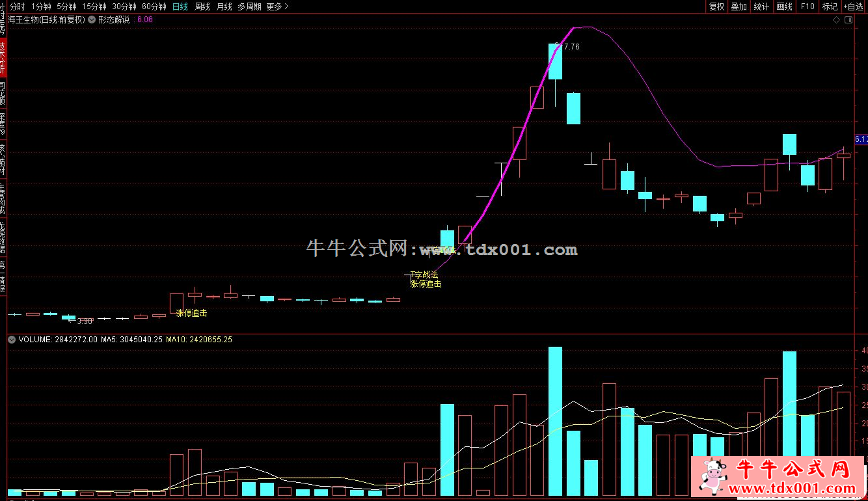The width and height of the screenshot is (868, 501).
Task: Click the 复权 adjustment button
Action: tap(716, 7)
